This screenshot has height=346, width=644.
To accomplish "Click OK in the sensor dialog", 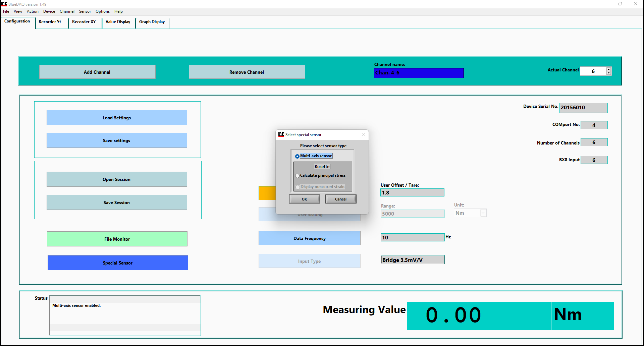I will click(304, 199).
